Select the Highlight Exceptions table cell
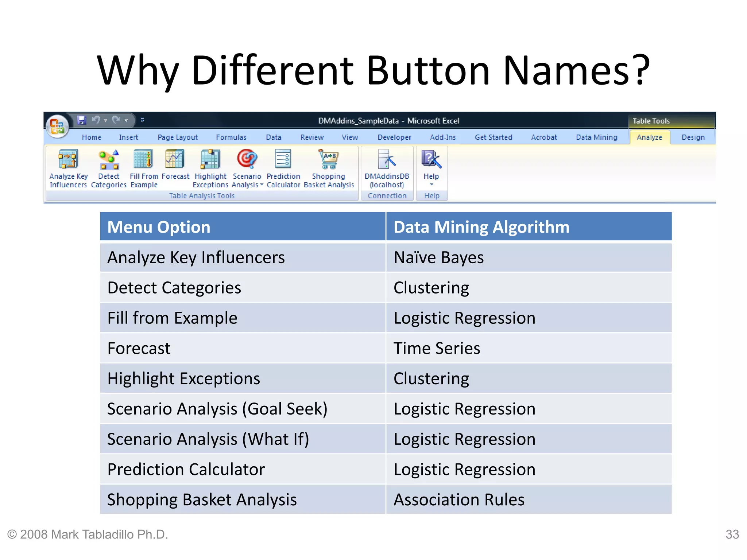This screenshot has height=560, width=747. click(x=243, y=378)
